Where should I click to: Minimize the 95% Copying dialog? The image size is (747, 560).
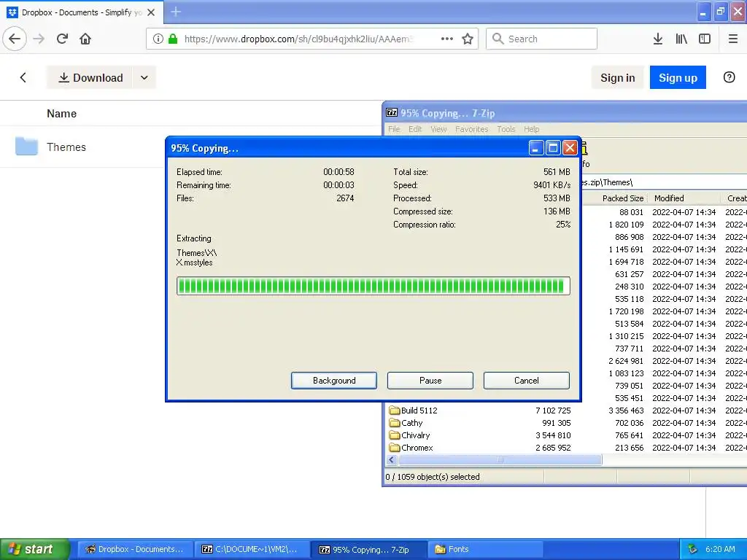point(536,148)
